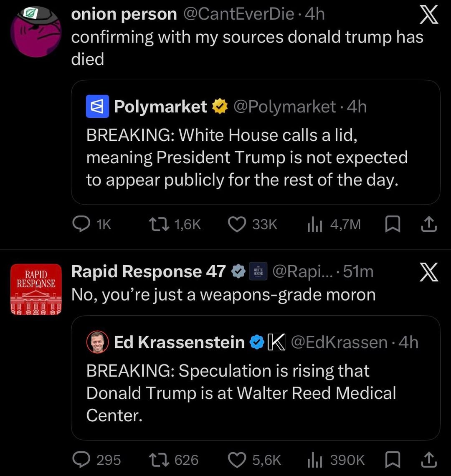Share the Rapid Response 47 post
The image size is (451, 476).
[x=429, y=460]
